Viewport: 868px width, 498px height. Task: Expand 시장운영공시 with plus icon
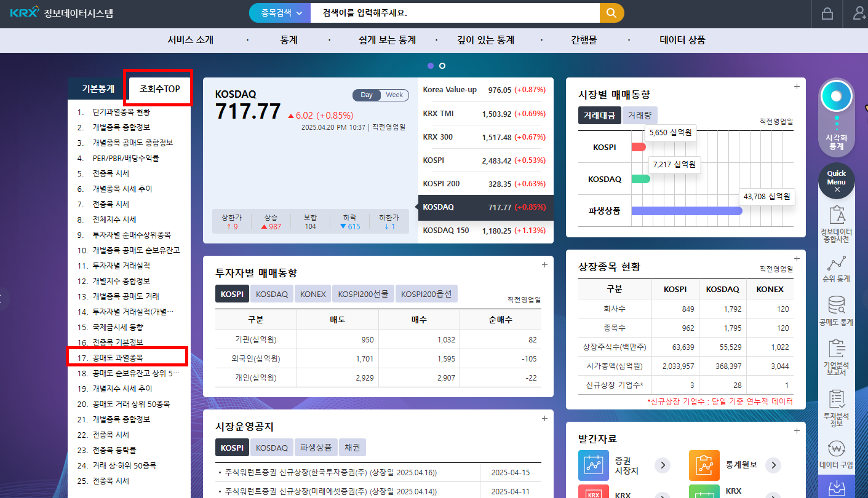(544, 419)
